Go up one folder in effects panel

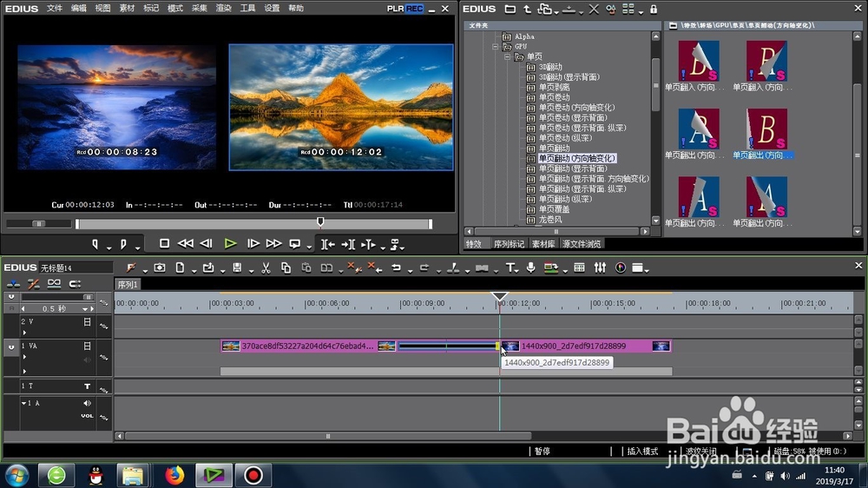pos(527,10)
